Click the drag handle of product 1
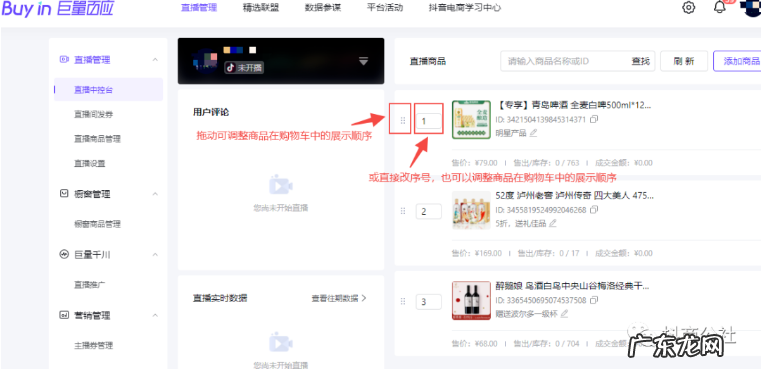 coord(402,120)
